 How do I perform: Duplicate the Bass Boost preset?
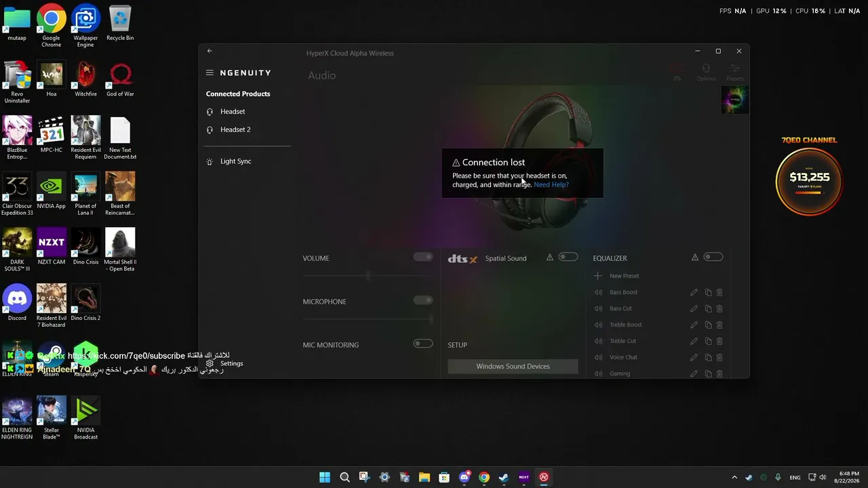(708, 292)
